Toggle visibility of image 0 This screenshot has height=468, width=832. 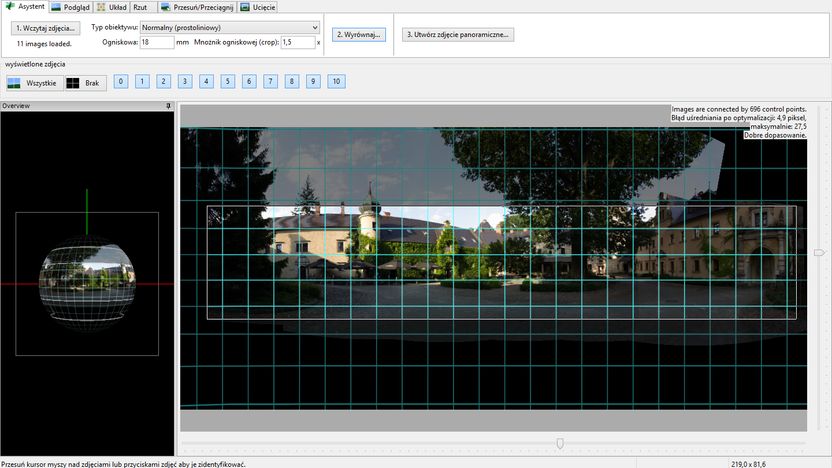tap(121, 81)
